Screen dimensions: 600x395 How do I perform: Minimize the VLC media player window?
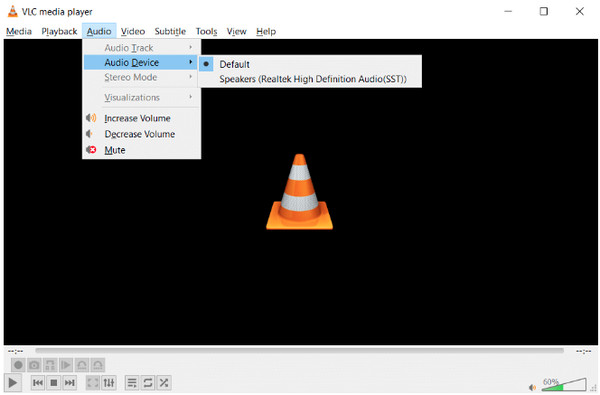[x=508, y=11]
